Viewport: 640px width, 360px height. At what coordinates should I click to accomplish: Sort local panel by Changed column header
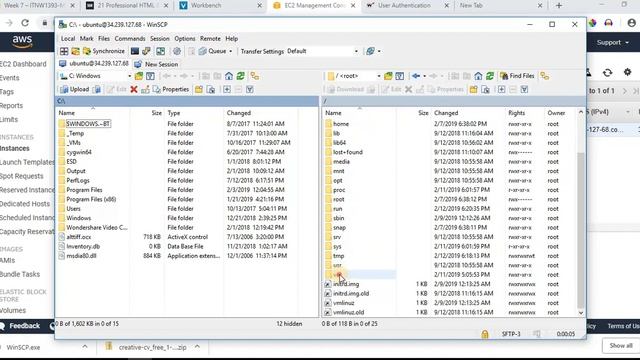pos(261,113)
